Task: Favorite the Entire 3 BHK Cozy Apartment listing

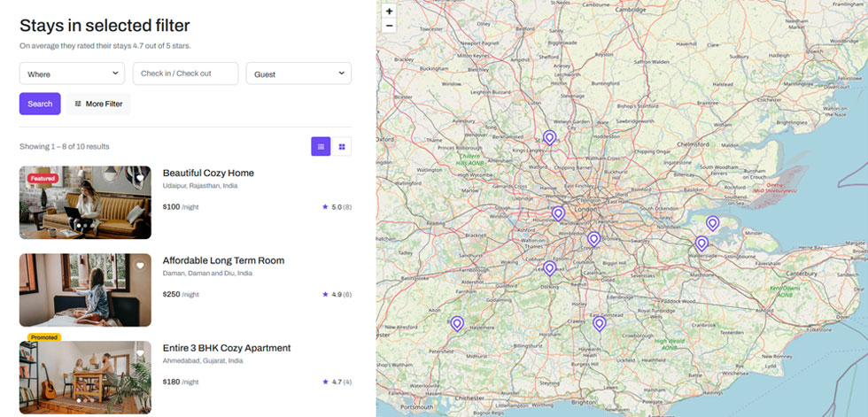Action: coord(140,353)
